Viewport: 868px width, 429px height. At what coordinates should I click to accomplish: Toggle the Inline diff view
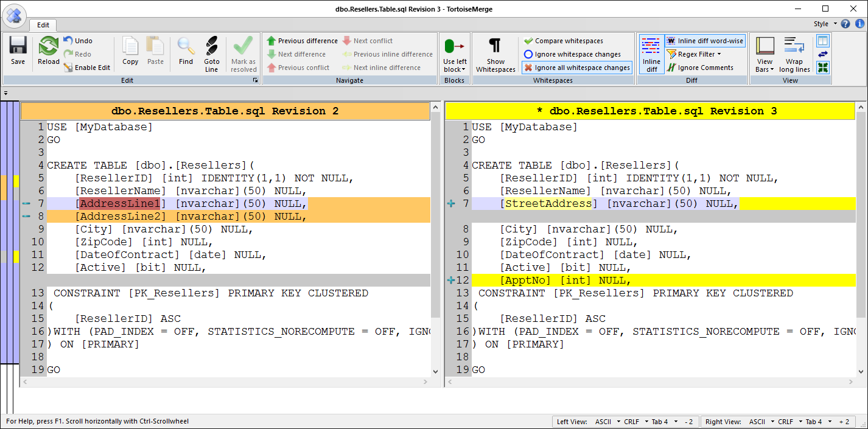[651, 54]
